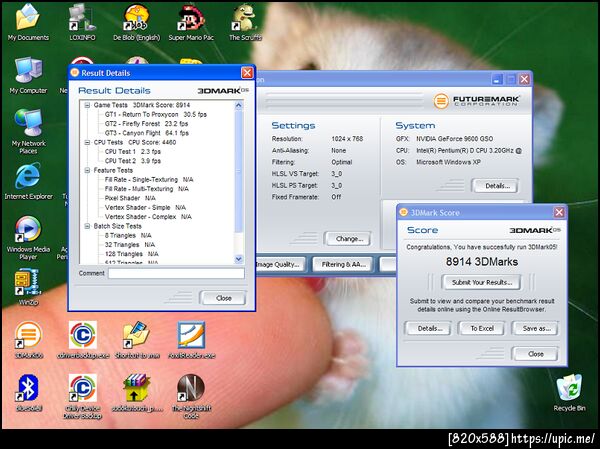Screen dimensions: 600x449
Task: Launch The Nightshift Code shortcut
Action: [191, 397]
